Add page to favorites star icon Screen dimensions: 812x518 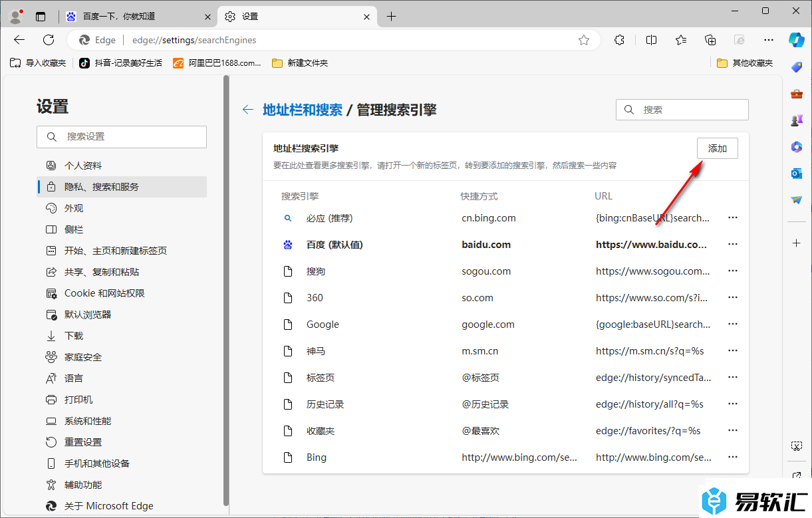pyautogui.click(x=584, y=40)
